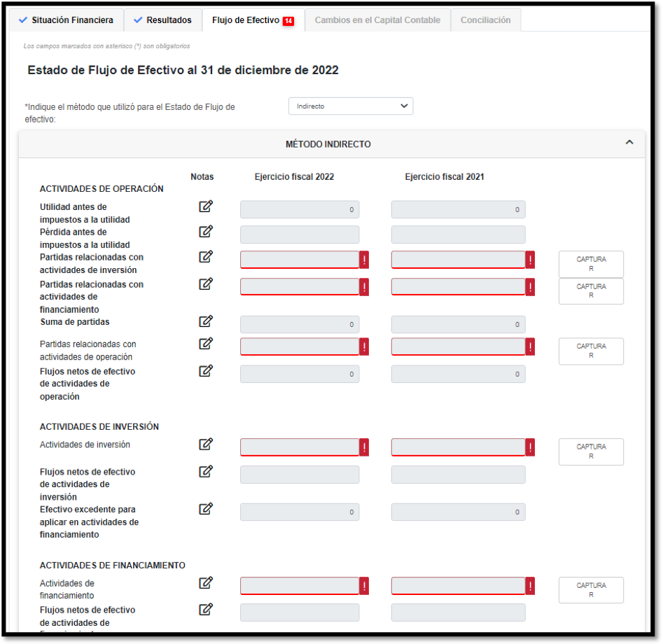The width and height of the screenshot is (663, 644).
Task: Open the Conciliación tab
Action: tap(485, 20)
